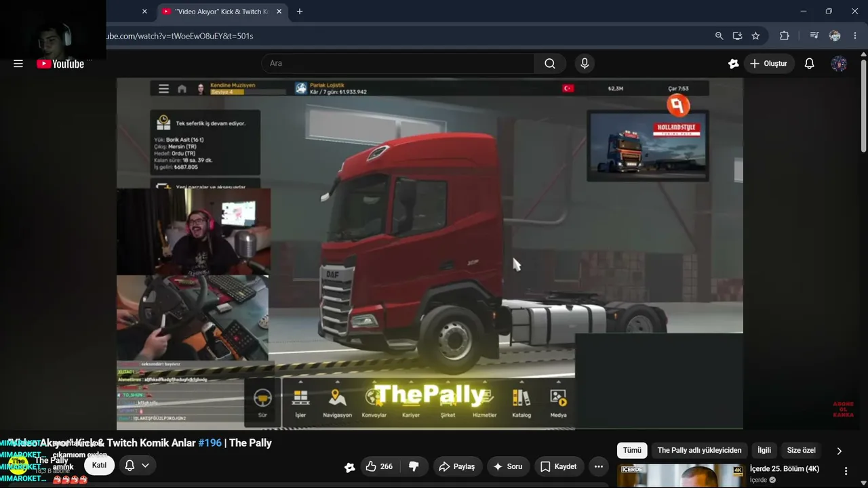
Task: Like the video with thumbs up
Action: 378,466
